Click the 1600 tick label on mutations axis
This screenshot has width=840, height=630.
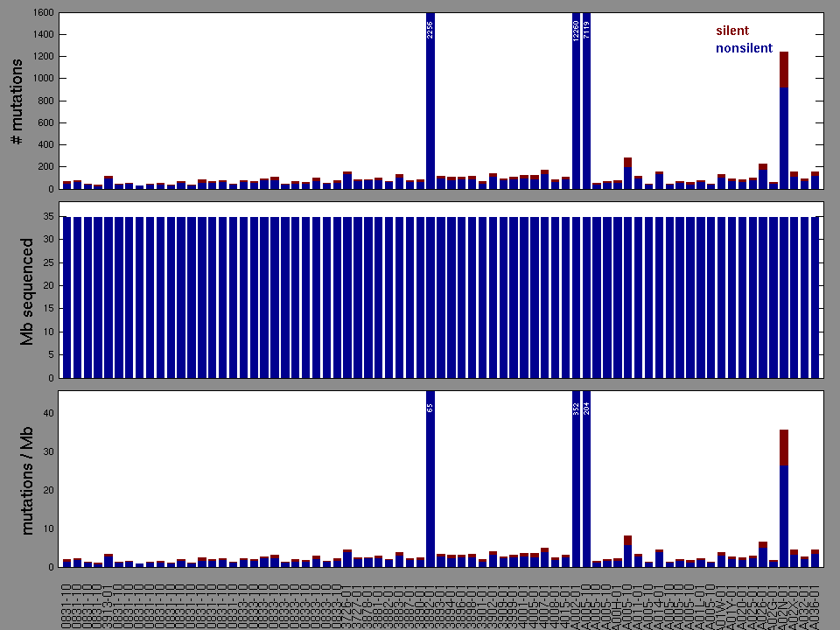41,13
